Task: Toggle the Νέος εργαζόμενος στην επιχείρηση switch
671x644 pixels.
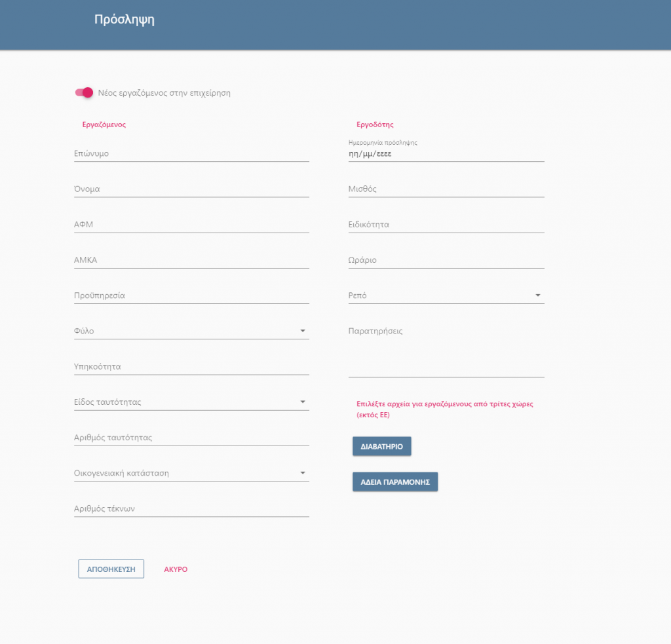Action: (x=85, y=92)
